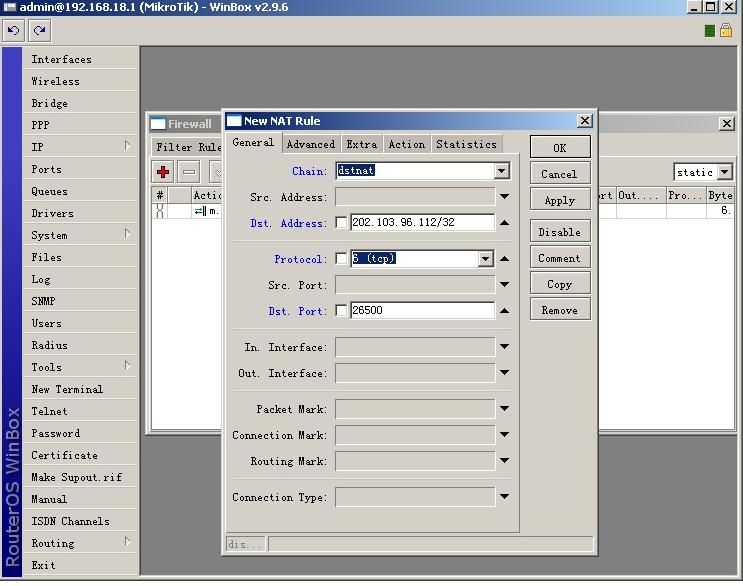Close the New NAT Rule dialog

pos(585,121)
